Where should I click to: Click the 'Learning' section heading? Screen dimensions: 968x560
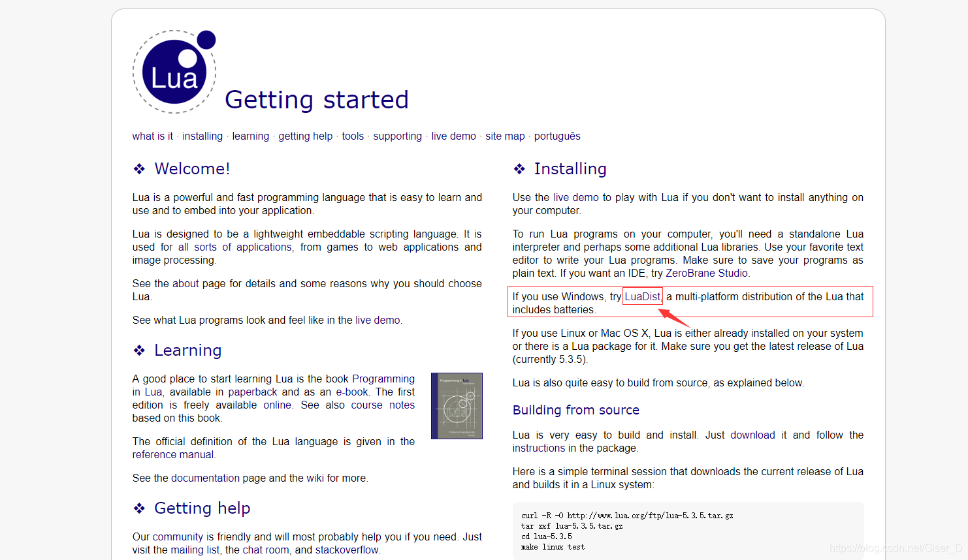click(188, 350)
